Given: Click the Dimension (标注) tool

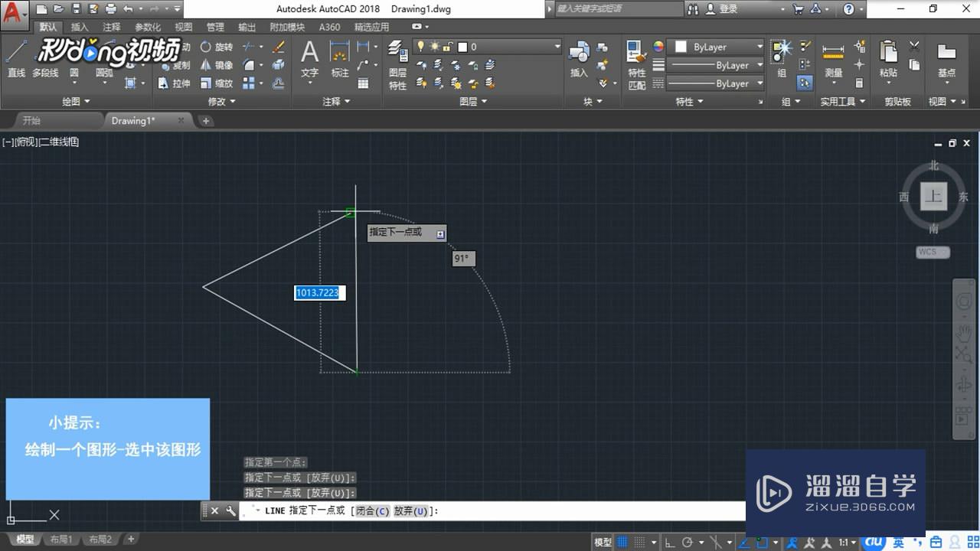Looking at the screenshot, I should (x=340, y=58).
